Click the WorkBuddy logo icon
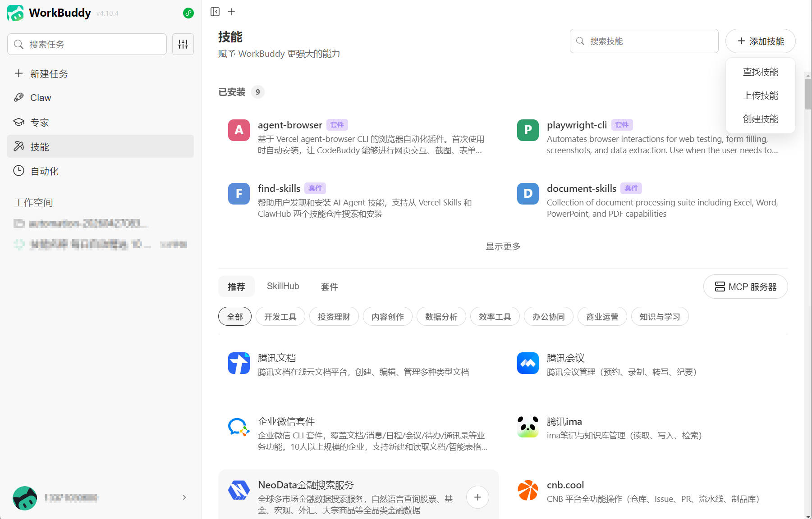 click(15, 13)
